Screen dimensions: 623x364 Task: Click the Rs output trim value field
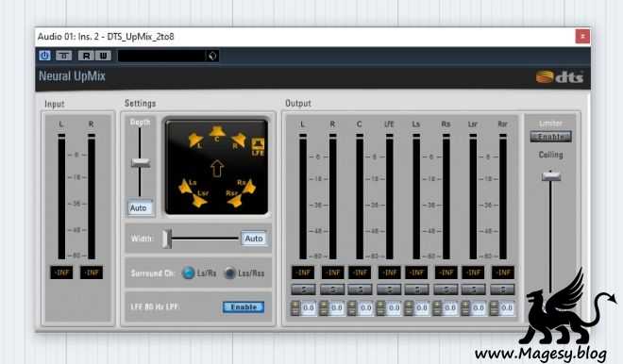point(450,308)
